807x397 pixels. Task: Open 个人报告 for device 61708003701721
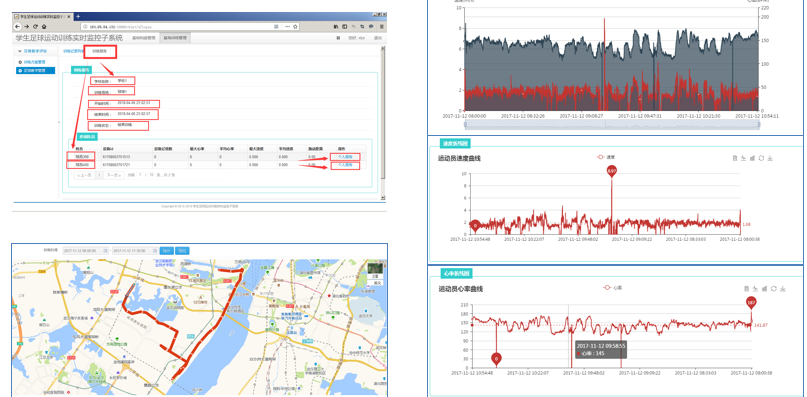[x=345, y=165]
